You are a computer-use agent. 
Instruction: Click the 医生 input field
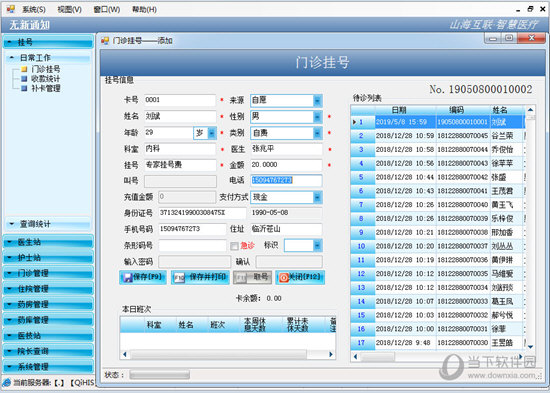point(286,149)
